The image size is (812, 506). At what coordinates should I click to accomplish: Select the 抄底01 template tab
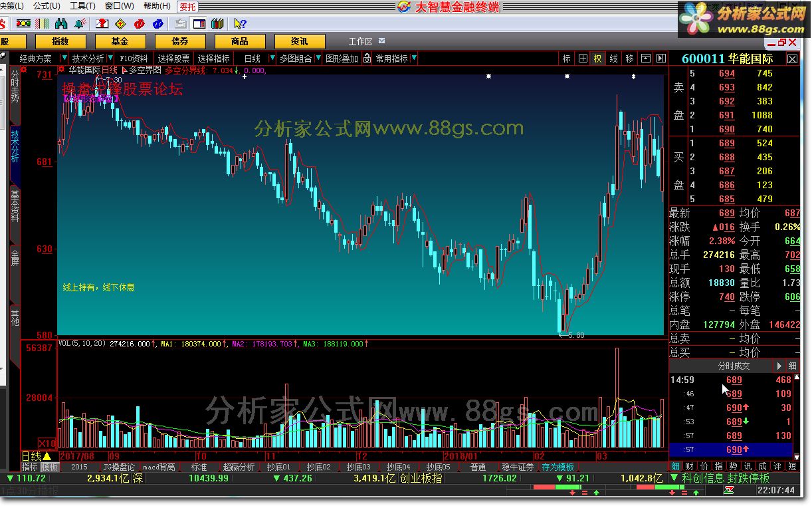(279, 467)
